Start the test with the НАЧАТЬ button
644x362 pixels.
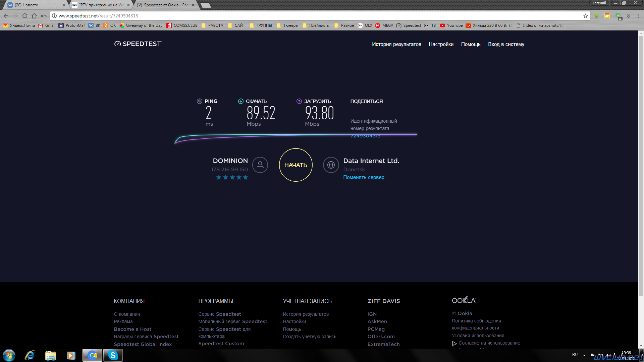coord(296,165)
